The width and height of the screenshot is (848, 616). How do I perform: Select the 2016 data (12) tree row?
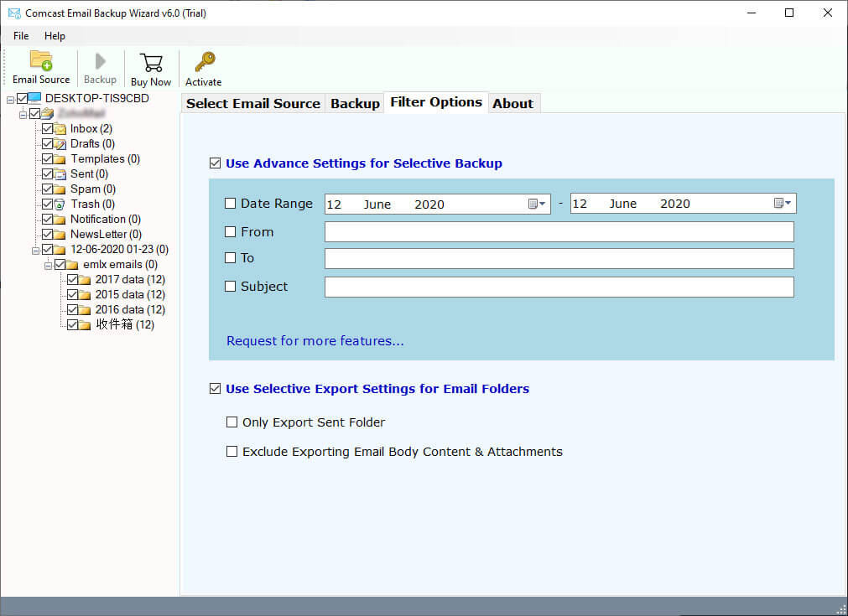[130, 310]
